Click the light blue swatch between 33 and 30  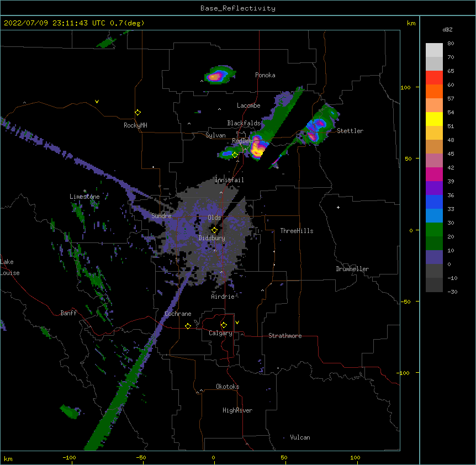coord(434,216)
